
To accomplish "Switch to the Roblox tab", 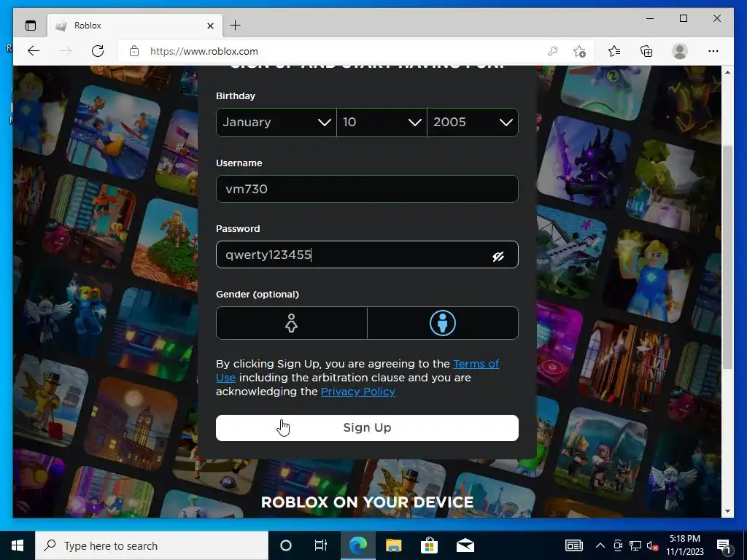I will click(135, 26).
